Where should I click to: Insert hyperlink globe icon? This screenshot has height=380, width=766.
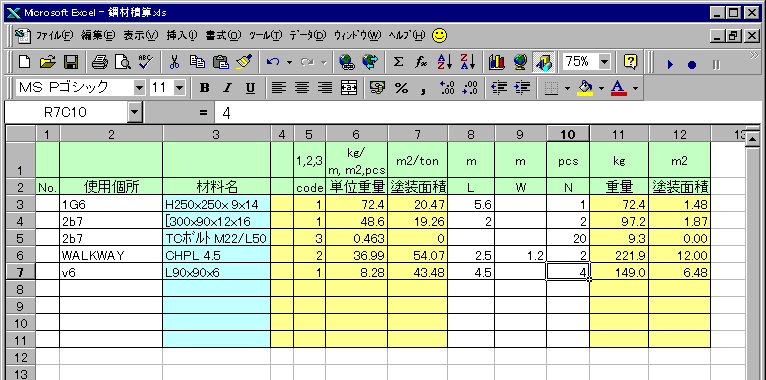tap(346, 62)
